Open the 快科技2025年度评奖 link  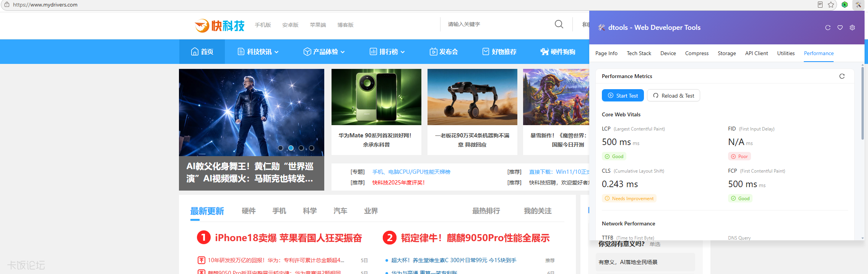(398, 183)
